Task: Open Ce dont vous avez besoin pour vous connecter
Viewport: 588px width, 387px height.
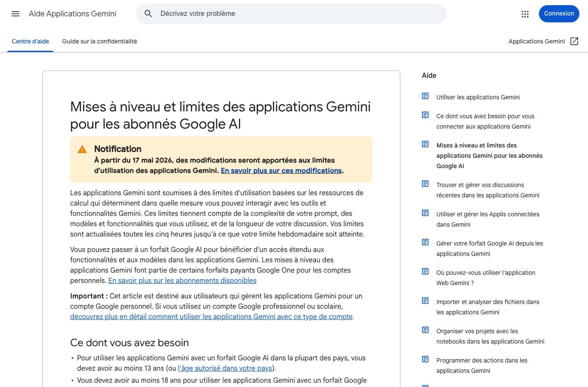Action: pyautogui.click(x=485, y=121)
